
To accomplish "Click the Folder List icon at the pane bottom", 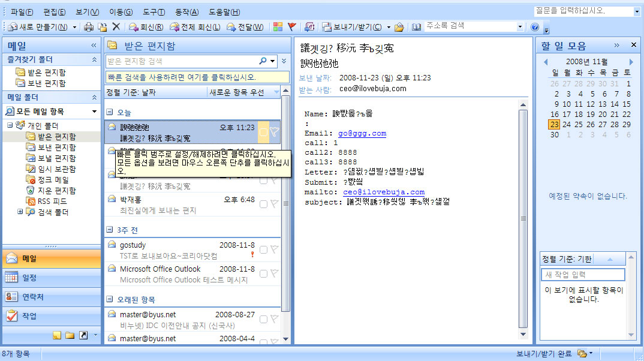I will tap(70, 336).
